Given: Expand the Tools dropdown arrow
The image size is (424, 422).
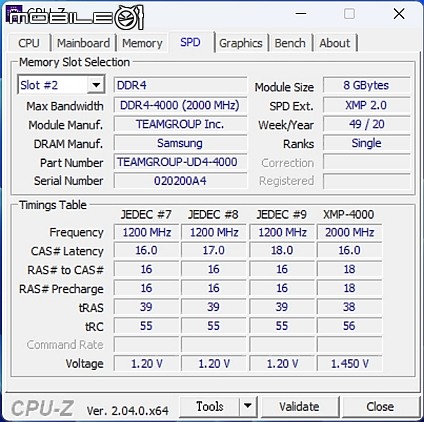Looking at the screenshot, I should (248, 406).
